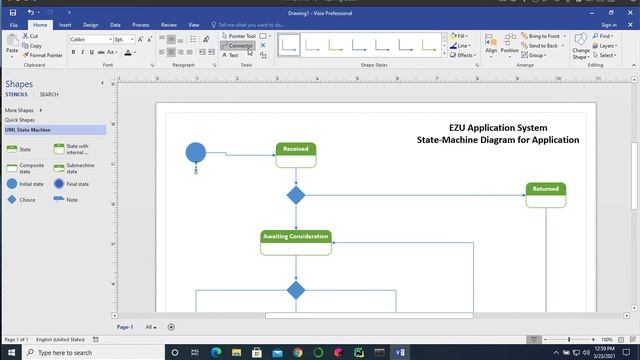The height and width of the screenshot is (360, 640).
Task: Switch to the Process tab
Action: (x=140, y=25)
